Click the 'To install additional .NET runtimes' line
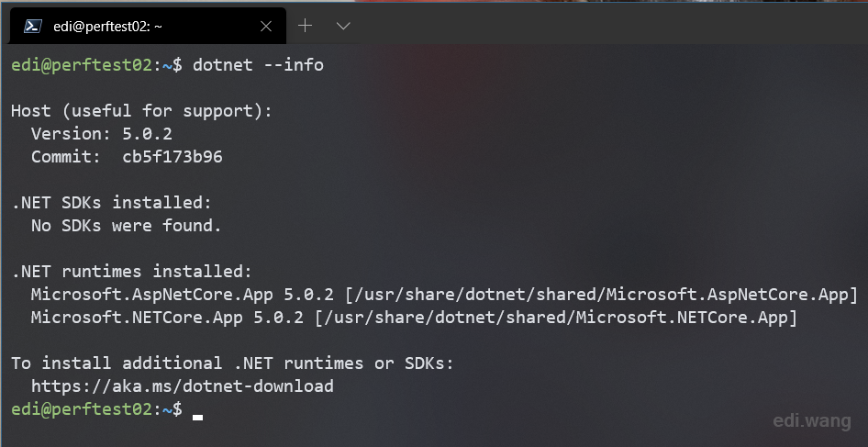This screenshot has width=868, height=447. [x=232, y=363]
